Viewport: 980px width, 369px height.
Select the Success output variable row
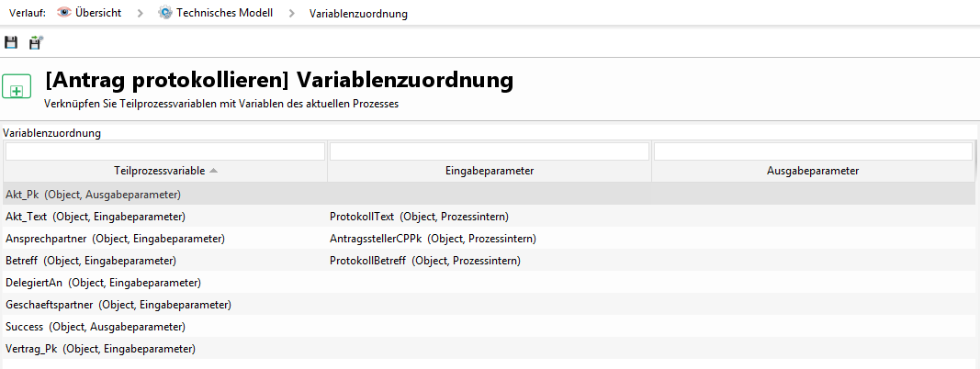96,327
